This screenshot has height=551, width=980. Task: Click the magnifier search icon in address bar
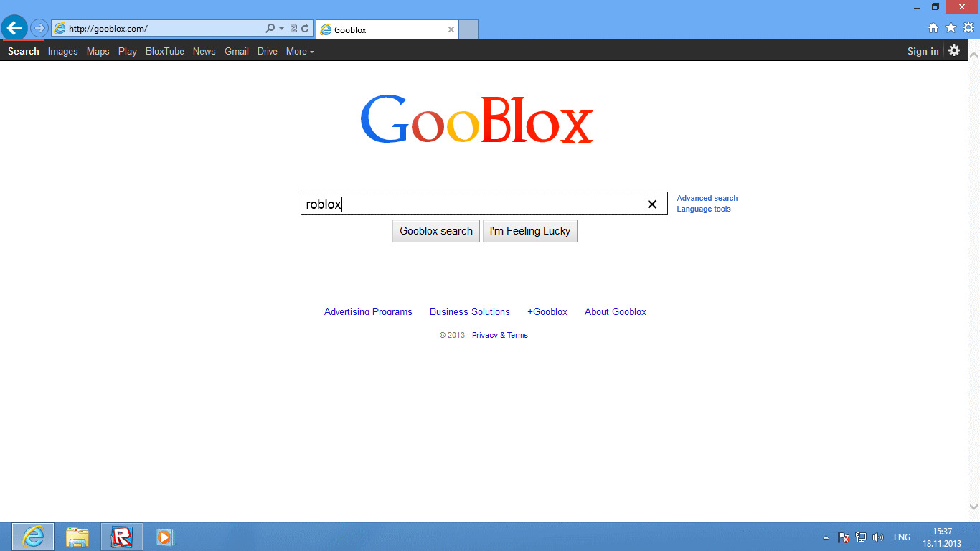270,29
